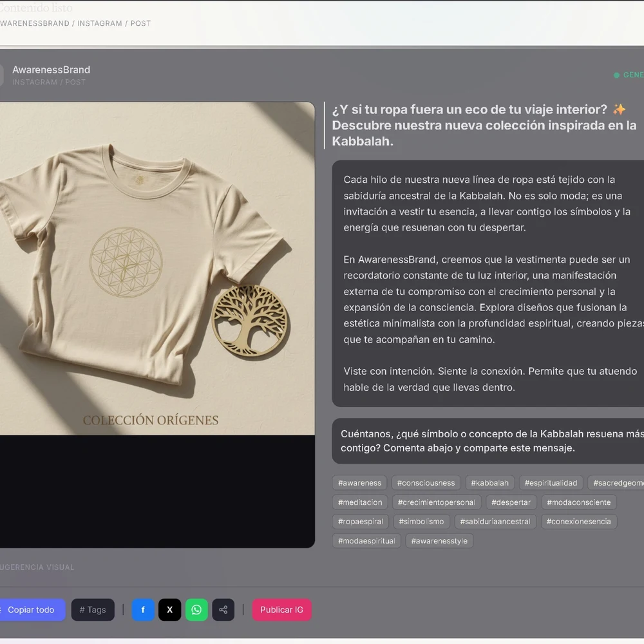This screenshot has height=644, width=644.
Task: Click the Copiar todo button
Action: click(31, 609)
